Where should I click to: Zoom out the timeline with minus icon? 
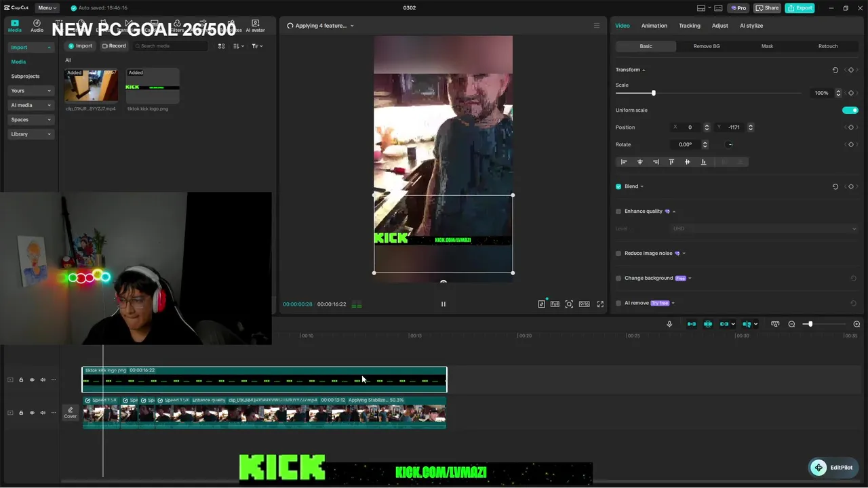(x=791, y=324)
